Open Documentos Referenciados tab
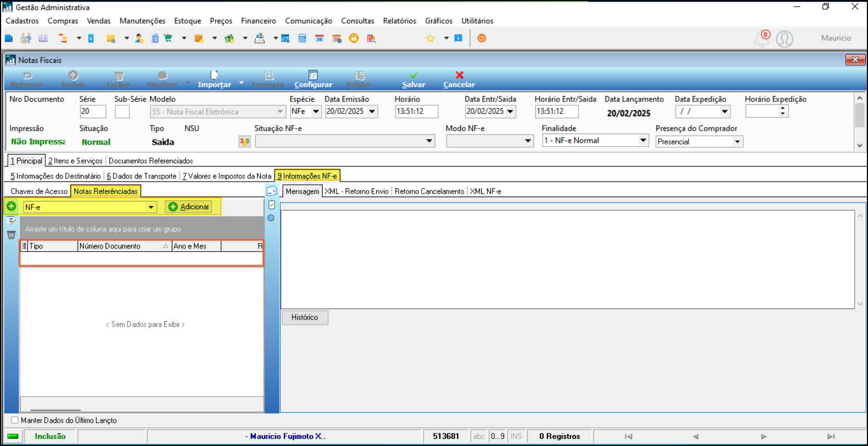 [x=151, y=161]
